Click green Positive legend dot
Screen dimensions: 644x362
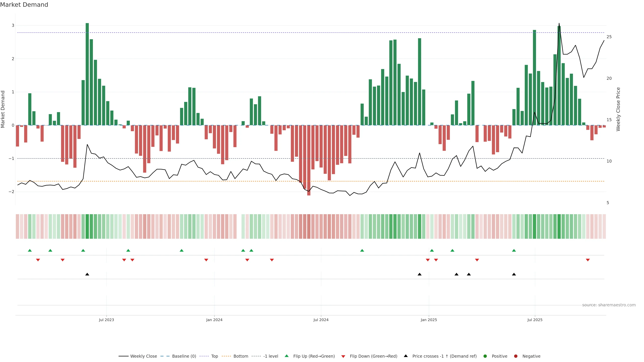[x=485, y=356]
